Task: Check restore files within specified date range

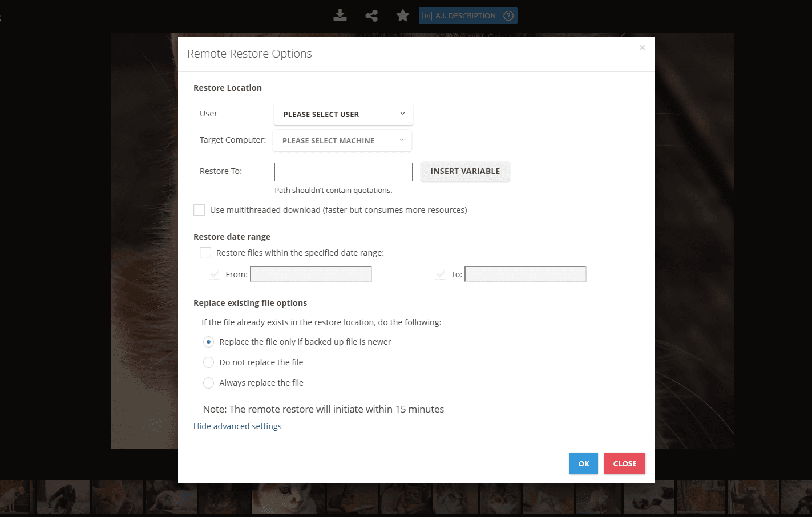Action: tap(205, 252)
